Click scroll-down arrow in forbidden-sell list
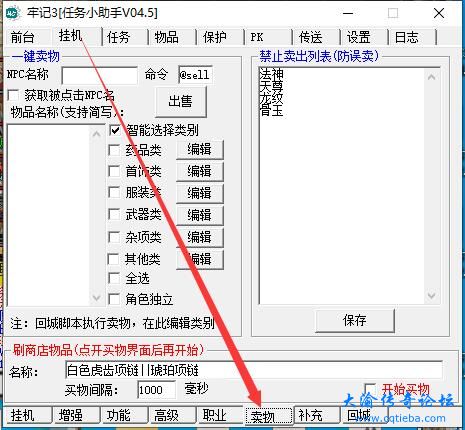Image resolution: width=465 pixels, height=430 pixels. tap(431, 296)
